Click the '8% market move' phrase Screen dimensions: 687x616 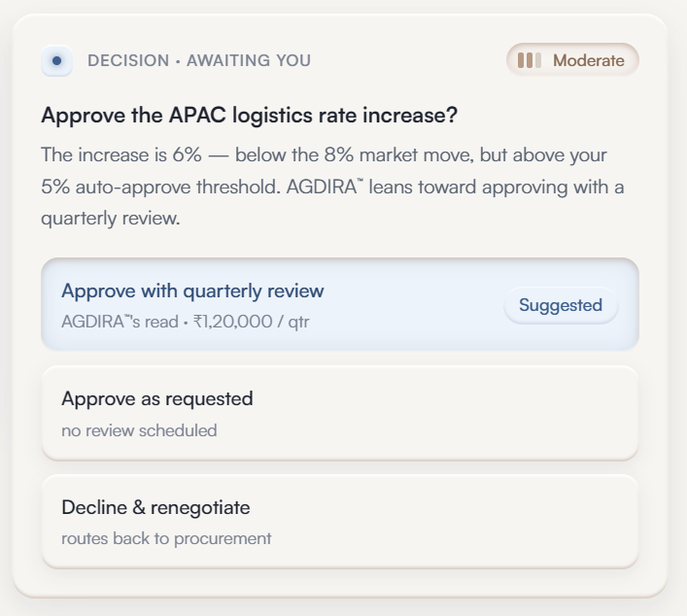399,155
